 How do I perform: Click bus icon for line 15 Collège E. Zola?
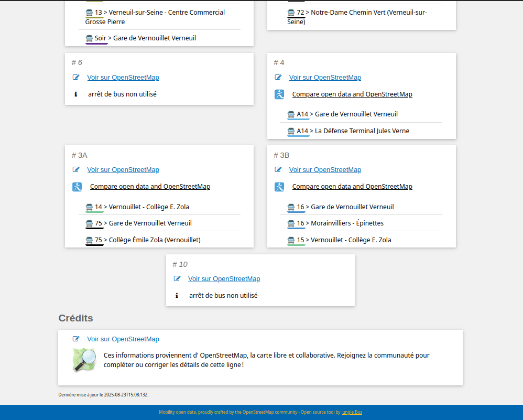[x=291, y=240]
